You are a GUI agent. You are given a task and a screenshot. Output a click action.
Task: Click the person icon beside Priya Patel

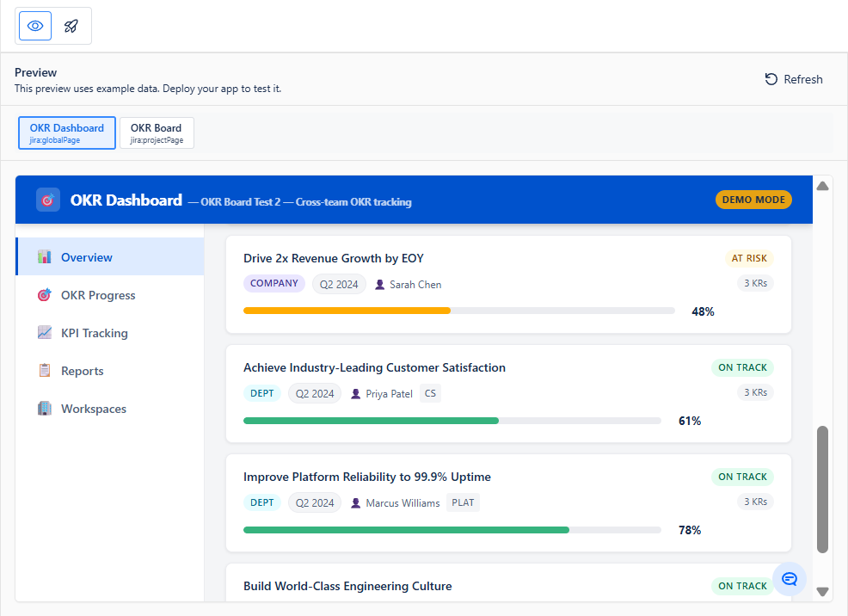tap(355, 394)
